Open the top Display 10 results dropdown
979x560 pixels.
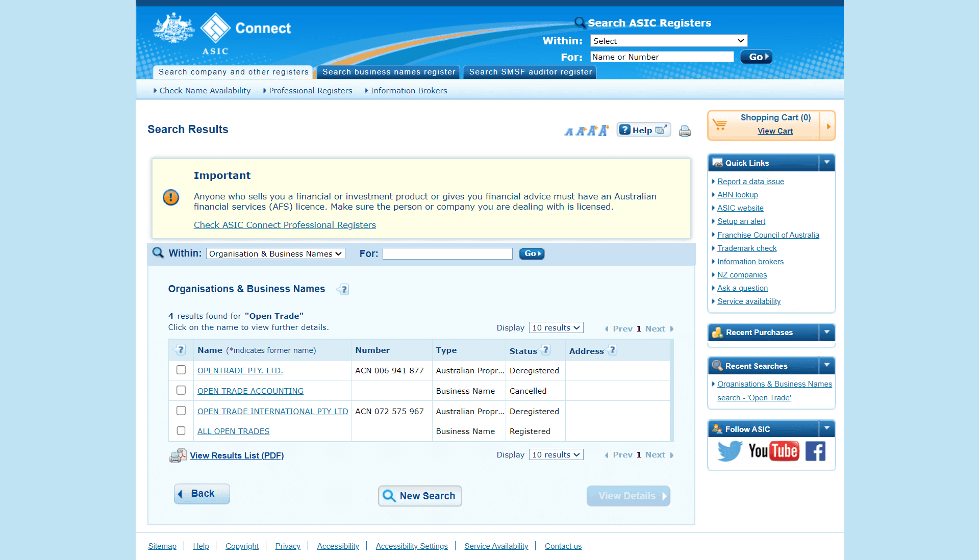(556, 327)
